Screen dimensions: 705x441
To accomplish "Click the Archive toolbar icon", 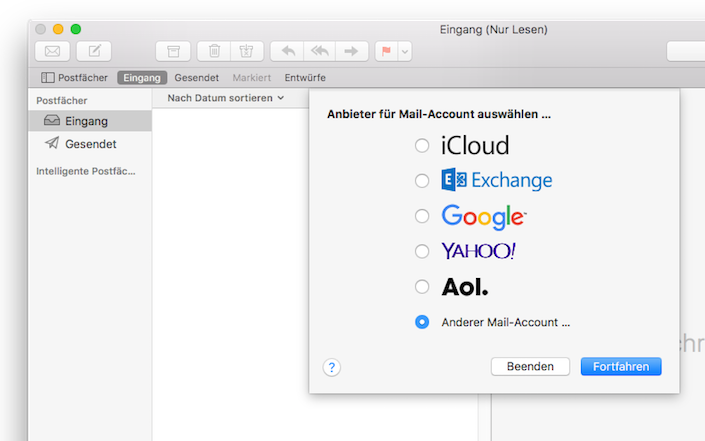I will point(173,51).
